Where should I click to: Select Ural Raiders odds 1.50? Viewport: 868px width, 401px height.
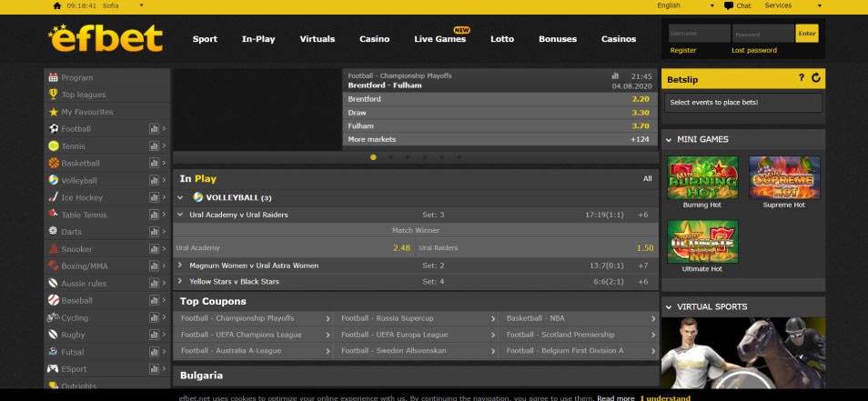pos(645,248)
